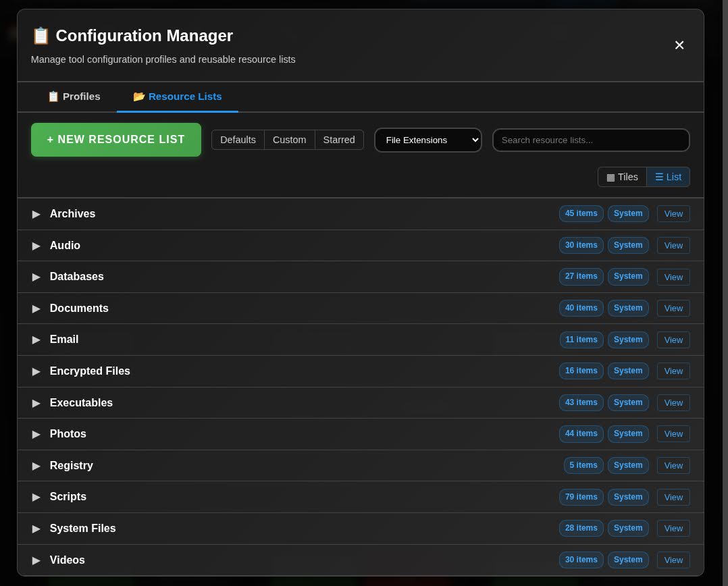Screen dimensions: 728x586
Task: Focus the Search resource lists field
Action: coord(590,140)
